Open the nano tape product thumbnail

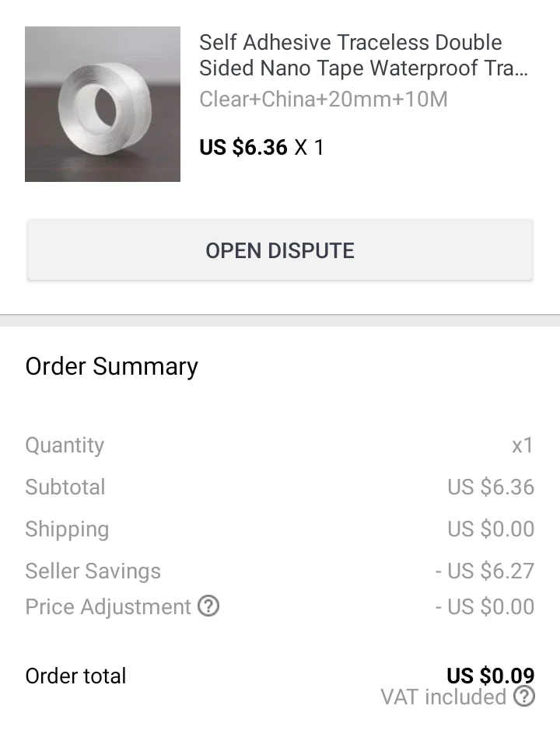[x=103, y=104]
